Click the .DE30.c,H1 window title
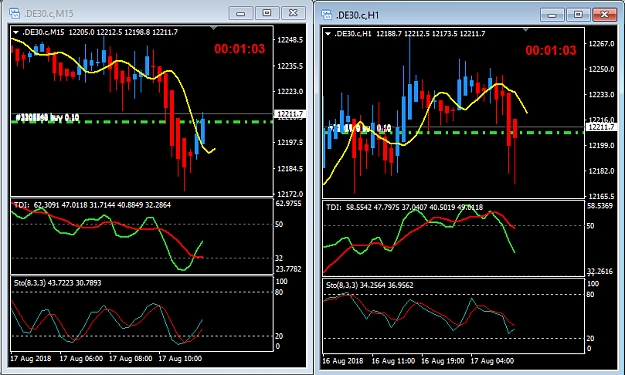 pos(358,16)
